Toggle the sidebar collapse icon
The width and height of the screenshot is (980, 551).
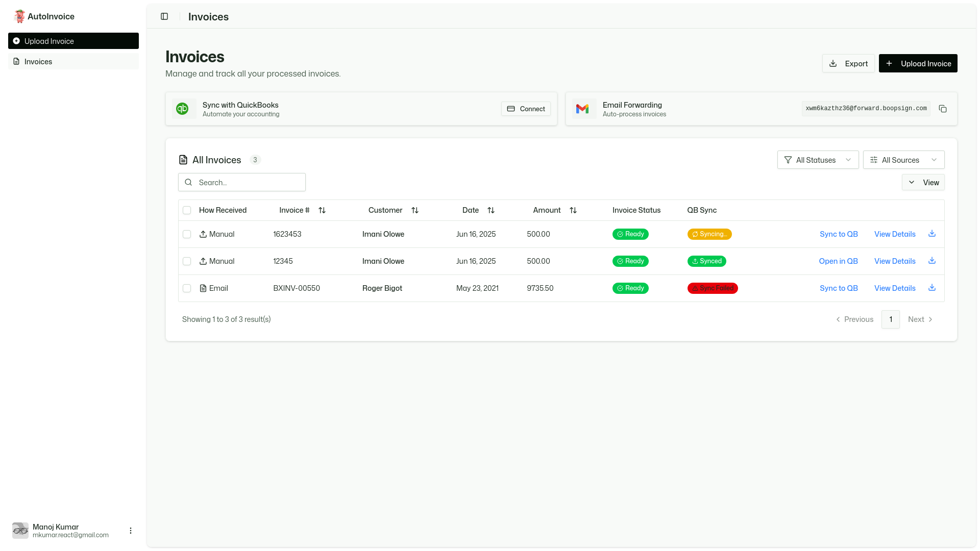pyautogui.click(x=164, y=16)
